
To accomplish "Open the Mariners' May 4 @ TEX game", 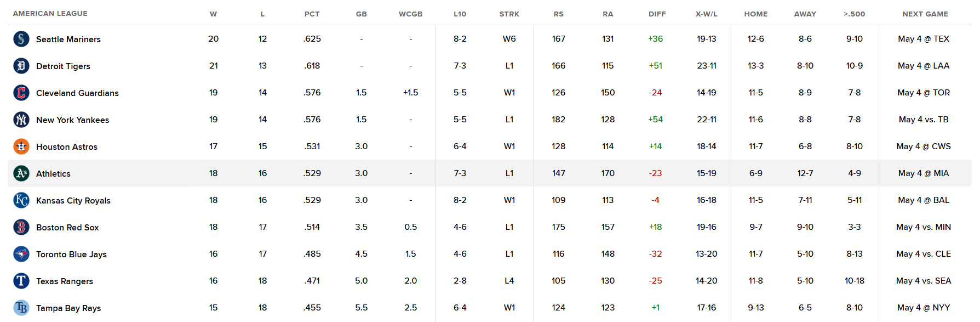I will point(924,39).
